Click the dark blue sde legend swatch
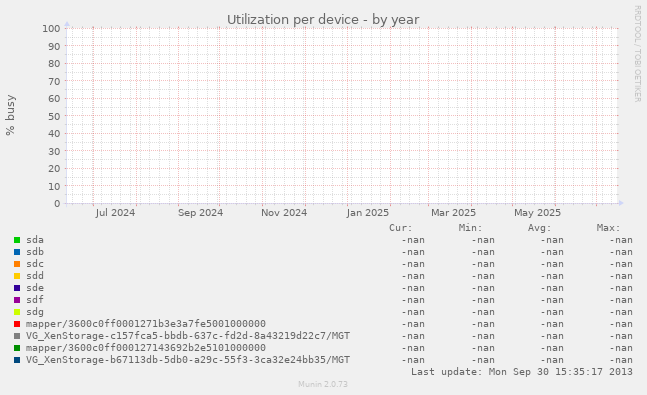Image resolution: width=647 pixels, height=395 pixels. coord(17,288)
